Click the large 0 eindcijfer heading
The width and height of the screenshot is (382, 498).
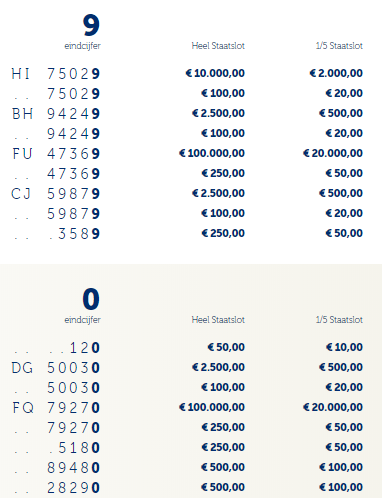point(91,299)
